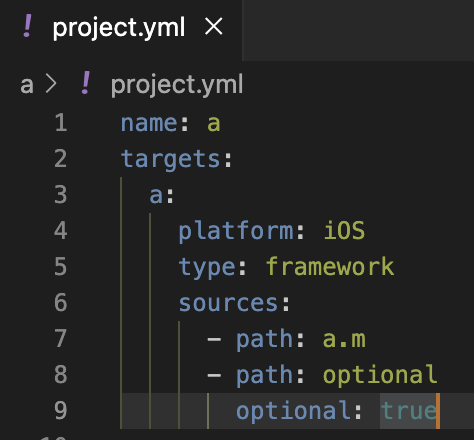Expand the breadcrumb chevron after 'a'

[51, 83]
